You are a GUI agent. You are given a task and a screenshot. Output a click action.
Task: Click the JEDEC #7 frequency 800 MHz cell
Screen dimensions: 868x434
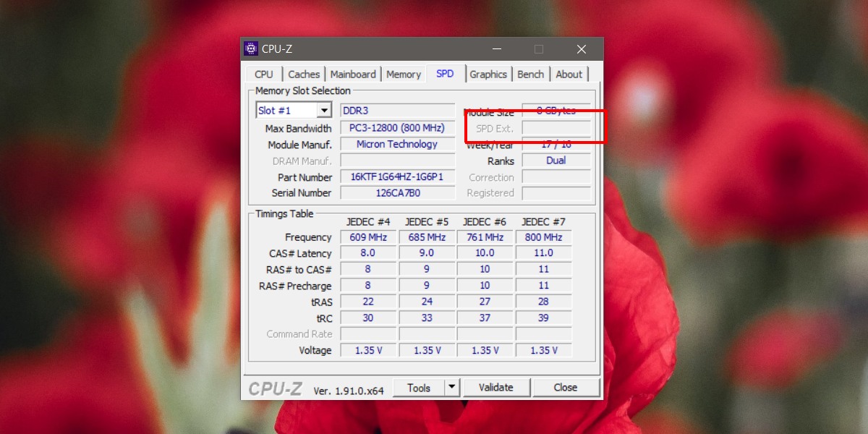[x=543, y=237]
